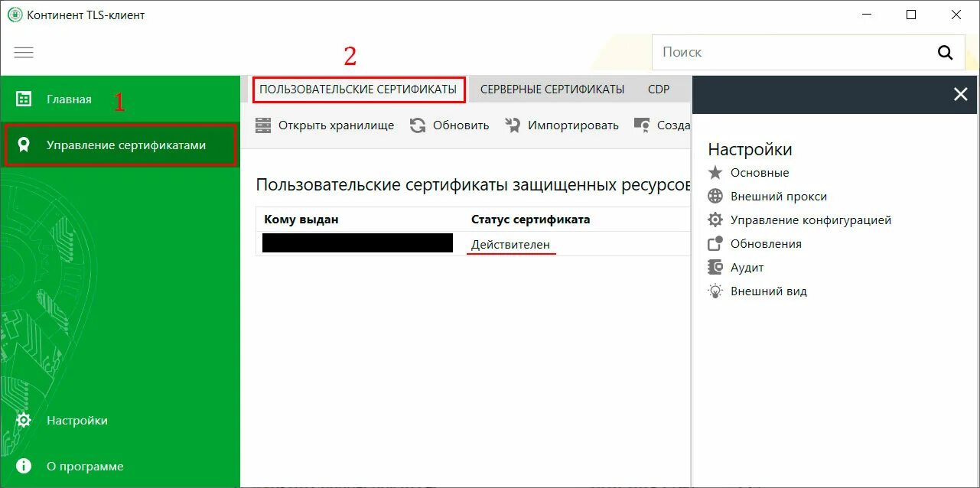Open Основные settings

pyautogui.click(x=760, y=173)
